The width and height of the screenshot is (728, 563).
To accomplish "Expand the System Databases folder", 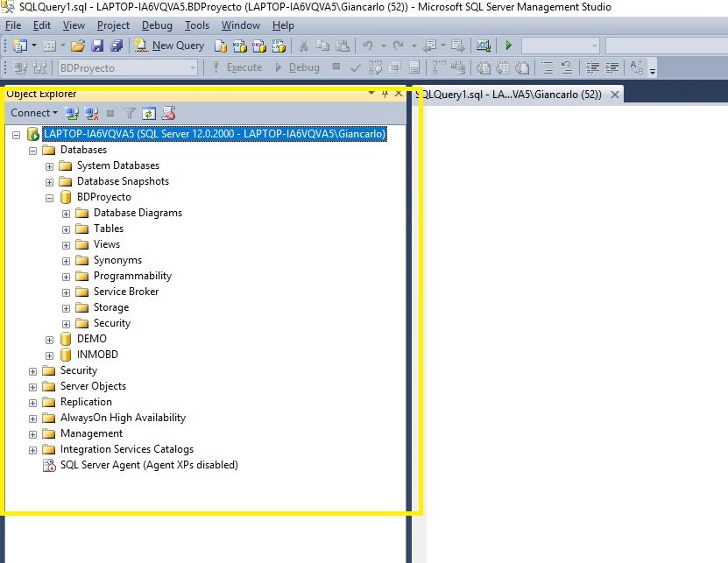I will tap(50, 166).
